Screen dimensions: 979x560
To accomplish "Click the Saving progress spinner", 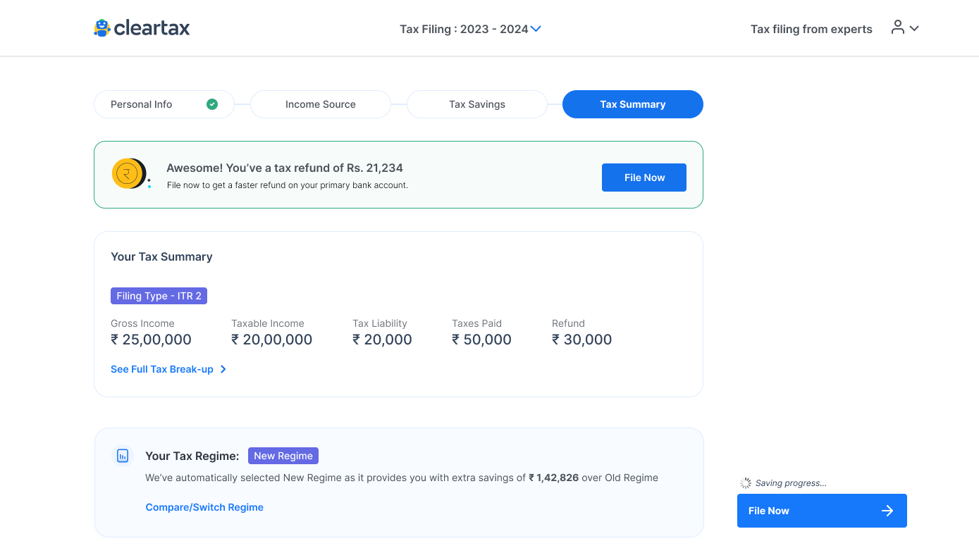I will [x=746, y=483].
